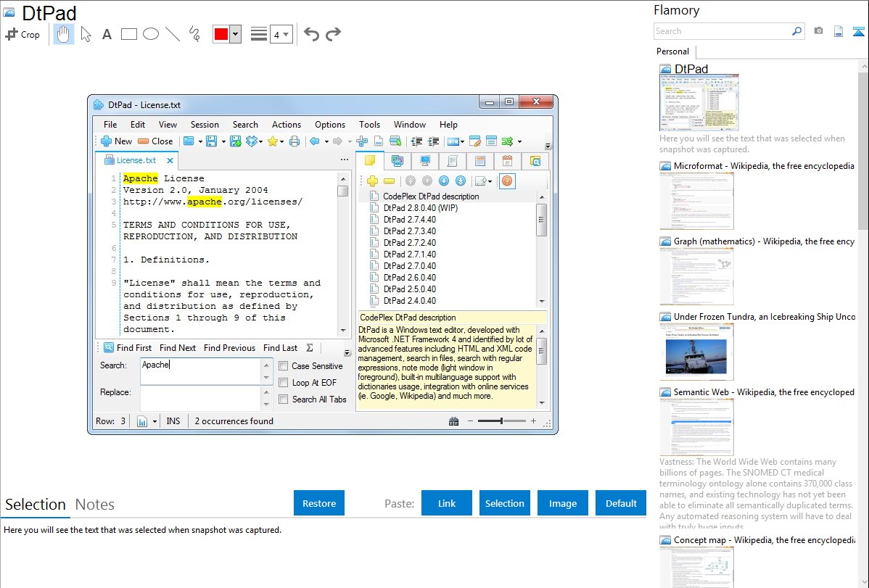This screenshot has height=588, width=869.
Task: Switch to the Notes tab
Action: click(95, 505)
